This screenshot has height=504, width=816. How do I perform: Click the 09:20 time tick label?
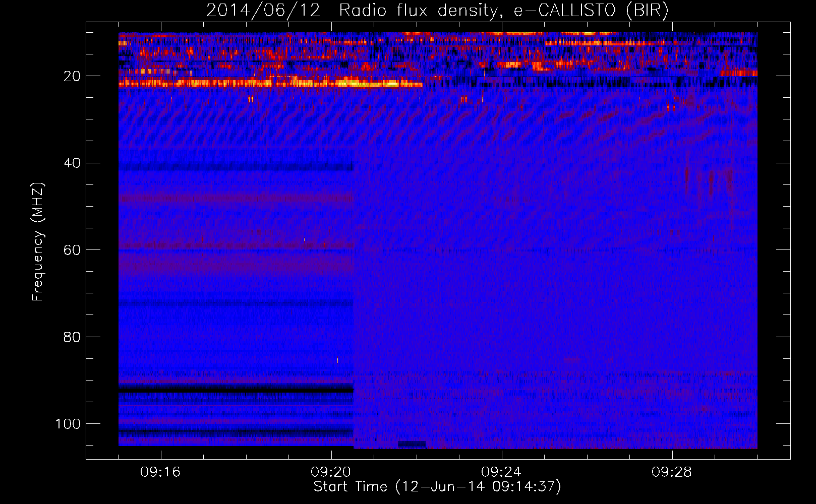point(331,472)
